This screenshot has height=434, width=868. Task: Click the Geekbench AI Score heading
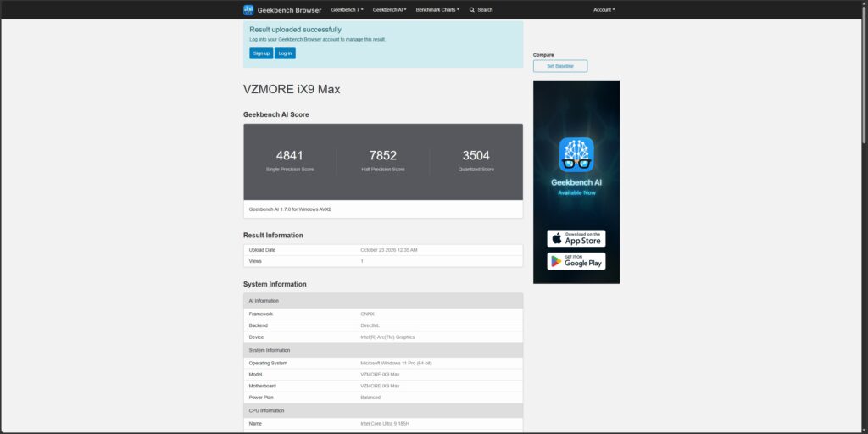click(x=276, y=114)
